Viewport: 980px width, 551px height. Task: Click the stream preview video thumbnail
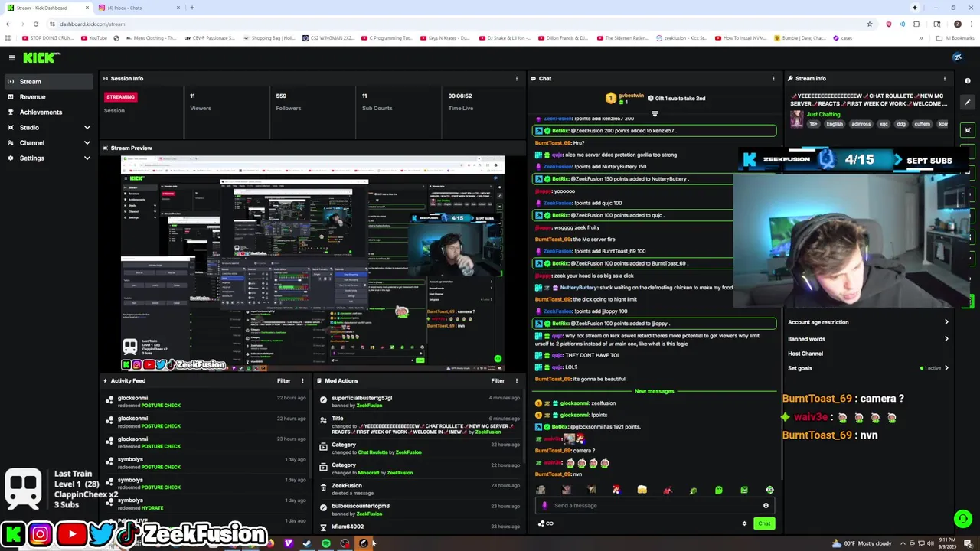pyautogui.click(x=312, y=263)
